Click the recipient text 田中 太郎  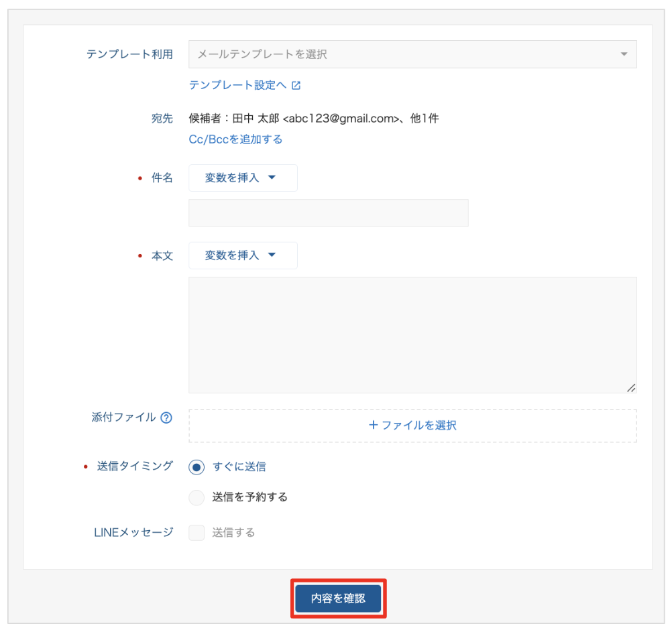tap(256, 119)
